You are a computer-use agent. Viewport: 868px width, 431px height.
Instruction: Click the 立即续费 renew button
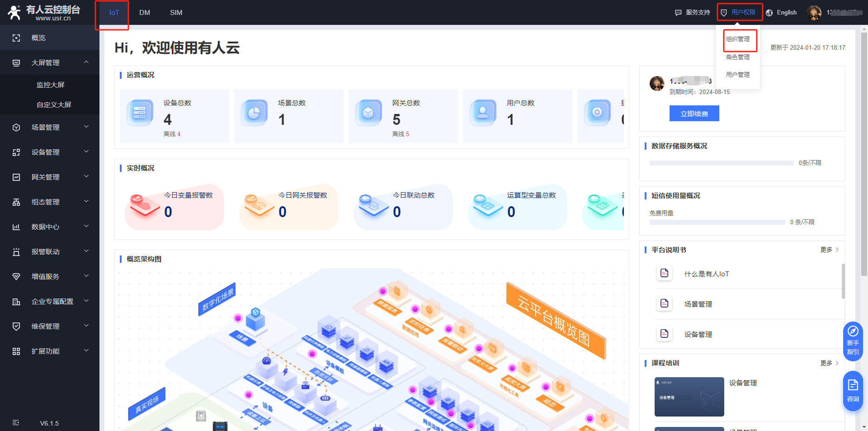click(x=694, y=114)
